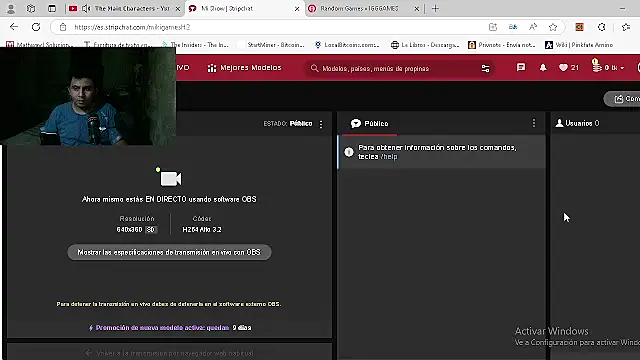
Task: Click the webcam video overlay thumbnail
Action: pyautogui.click(x=88, y=96)
